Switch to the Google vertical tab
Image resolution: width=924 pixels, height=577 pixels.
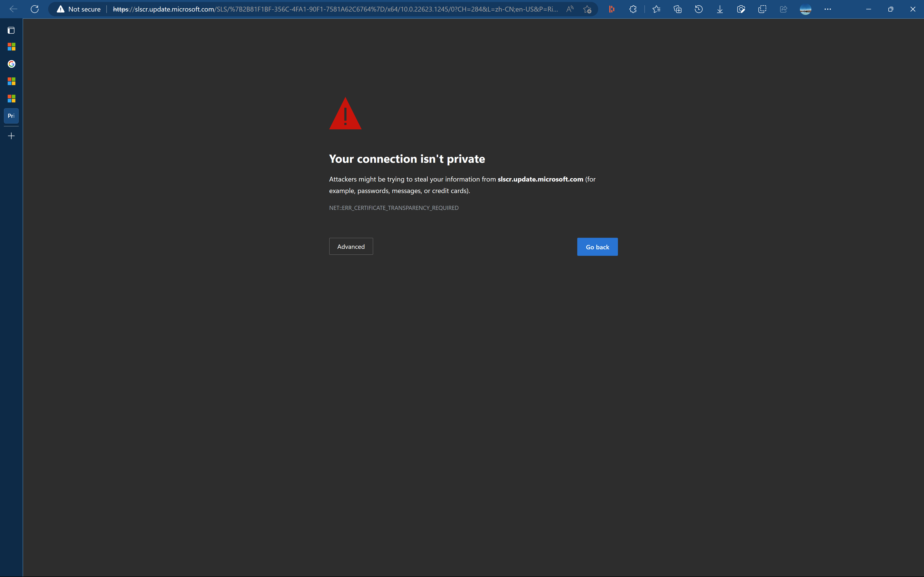point(12,64)
